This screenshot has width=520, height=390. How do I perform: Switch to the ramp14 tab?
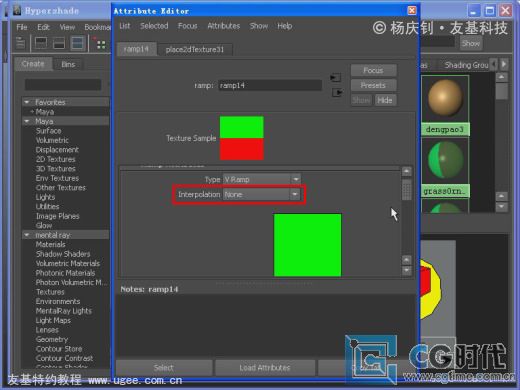[136, 49]
